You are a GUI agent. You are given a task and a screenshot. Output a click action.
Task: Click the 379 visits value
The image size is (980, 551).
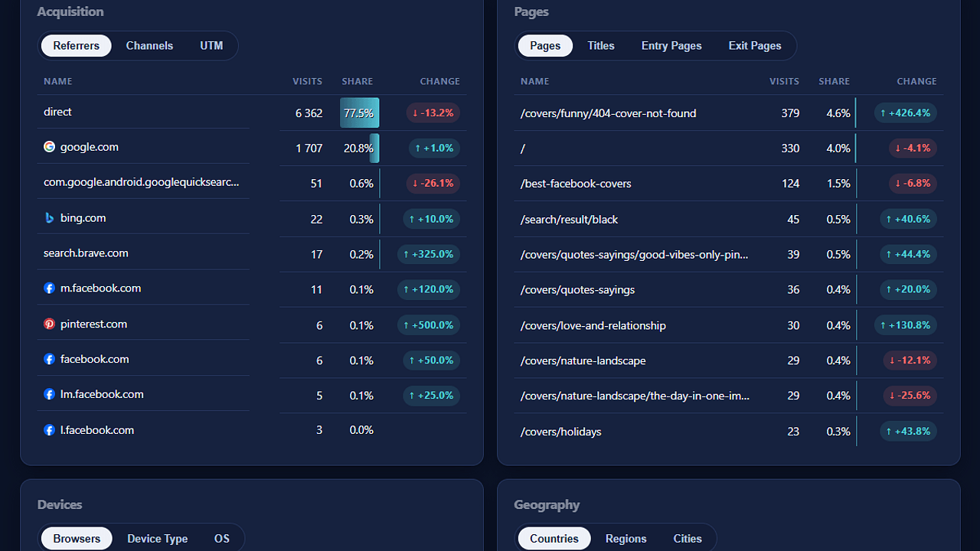point(791,113)
